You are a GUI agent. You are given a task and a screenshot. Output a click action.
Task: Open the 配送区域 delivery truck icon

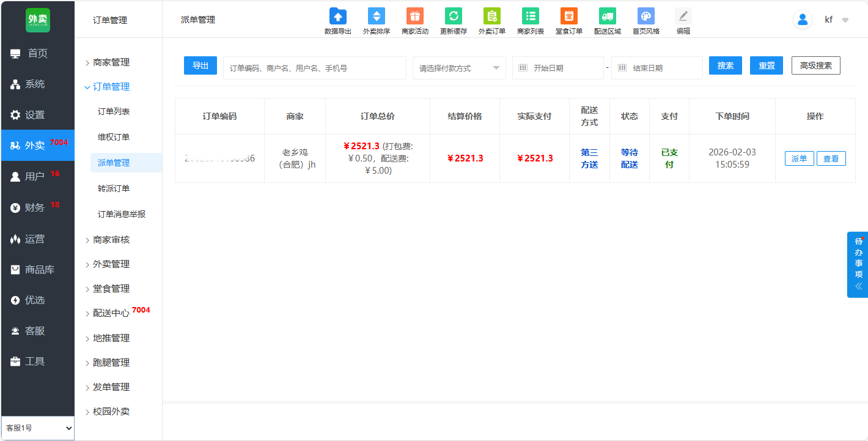(607, 17)
